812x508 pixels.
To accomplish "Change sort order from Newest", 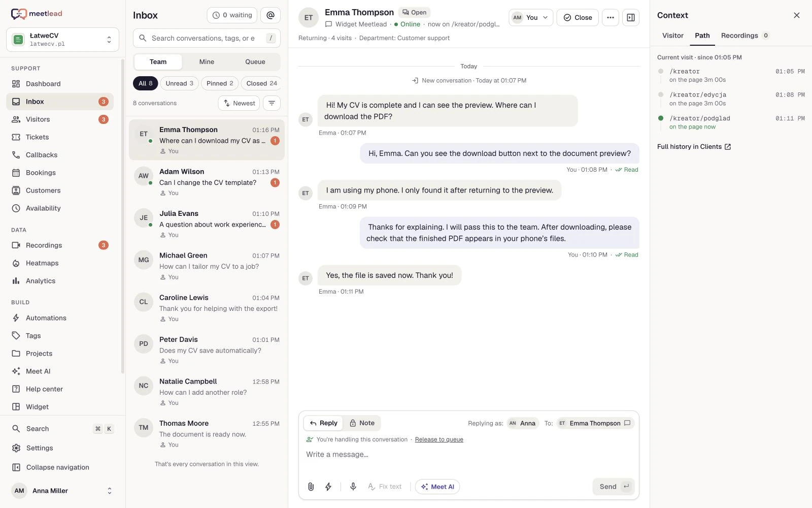I will 239,103.
